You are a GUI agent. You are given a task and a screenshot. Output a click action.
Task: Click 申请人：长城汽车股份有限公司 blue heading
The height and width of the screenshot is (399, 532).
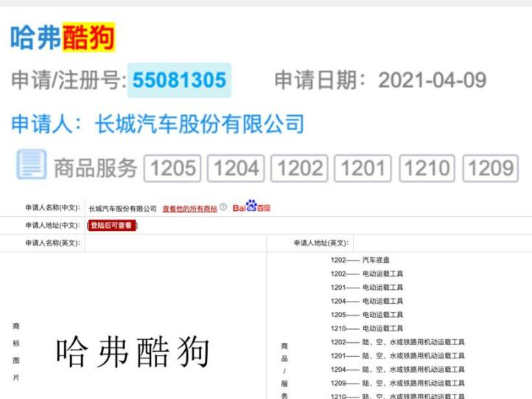158,124
